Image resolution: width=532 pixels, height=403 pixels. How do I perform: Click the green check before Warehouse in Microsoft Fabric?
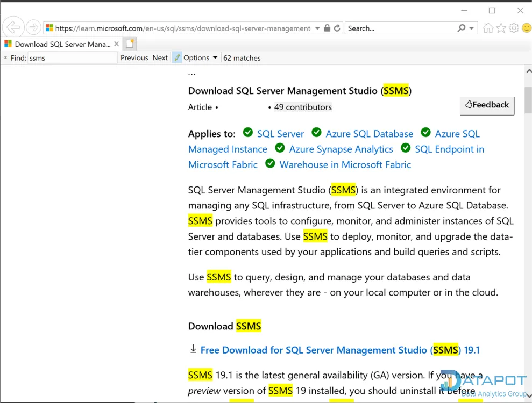click(x=270, y=163)
